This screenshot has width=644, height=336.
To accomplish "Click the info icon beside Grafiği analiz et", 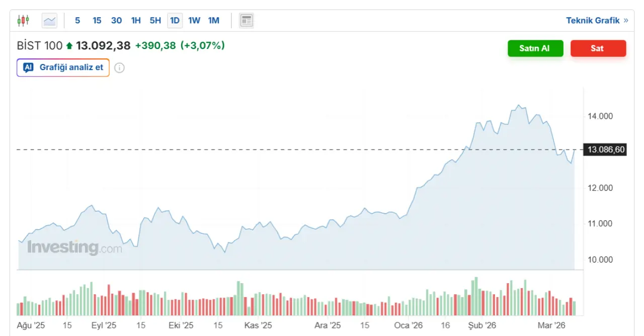I will 119,68.
